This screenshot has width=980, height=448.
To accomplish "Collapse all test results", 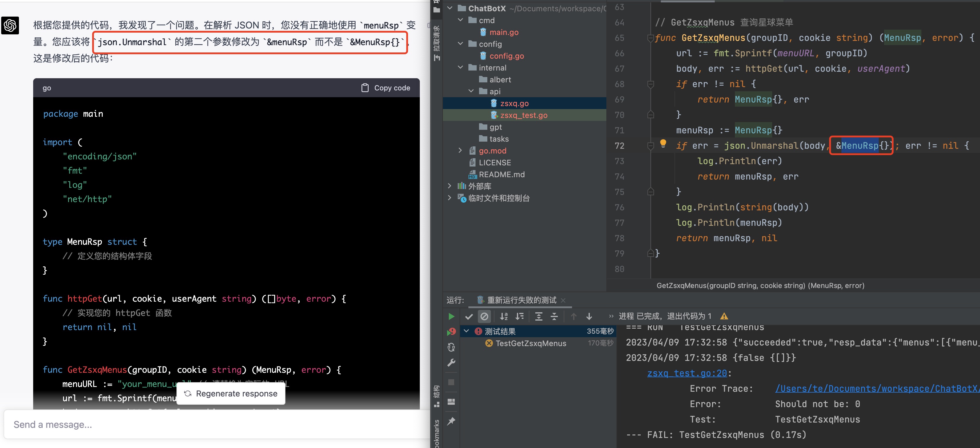I will 554,316.
